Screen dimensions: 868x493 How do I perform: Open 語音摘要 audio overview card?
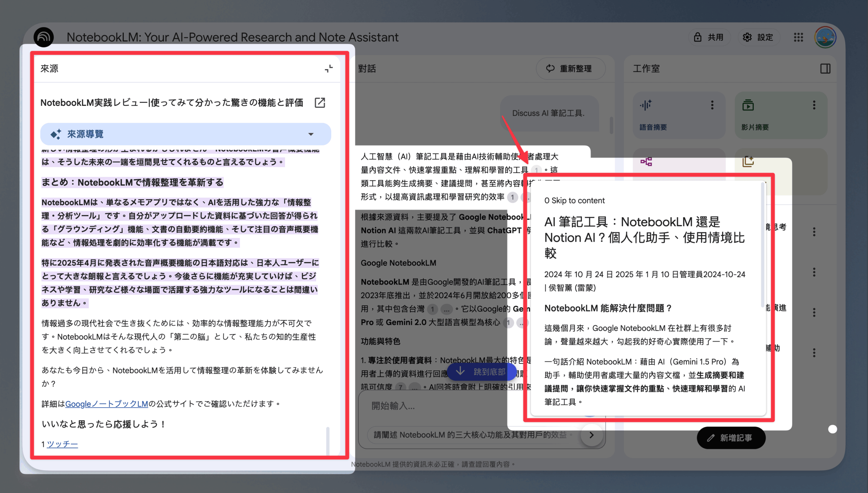point(679,115)
